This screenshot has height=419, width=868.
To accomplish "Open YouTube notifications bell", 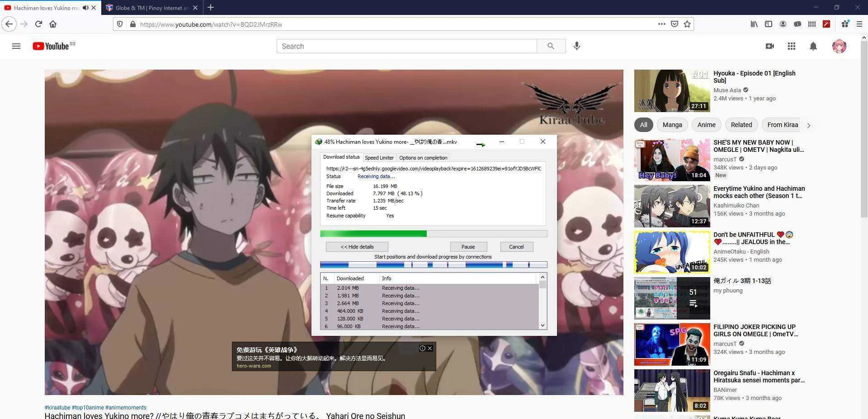I will (813, 46).
